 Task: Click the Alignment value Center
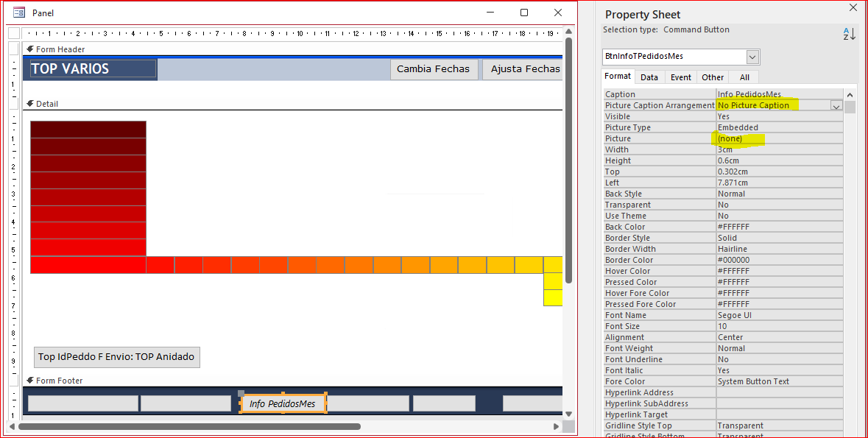click(x=780, y=338)
